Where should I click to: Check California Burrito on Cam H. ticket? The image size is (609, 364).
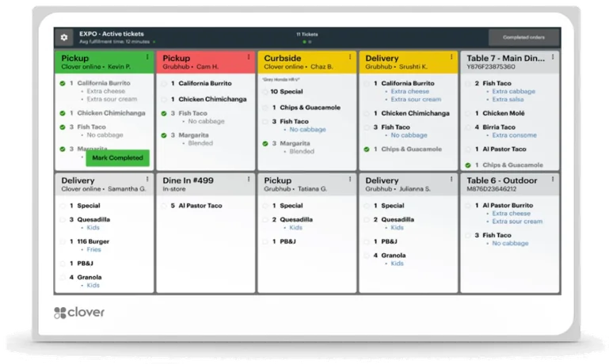click(164, 83)
